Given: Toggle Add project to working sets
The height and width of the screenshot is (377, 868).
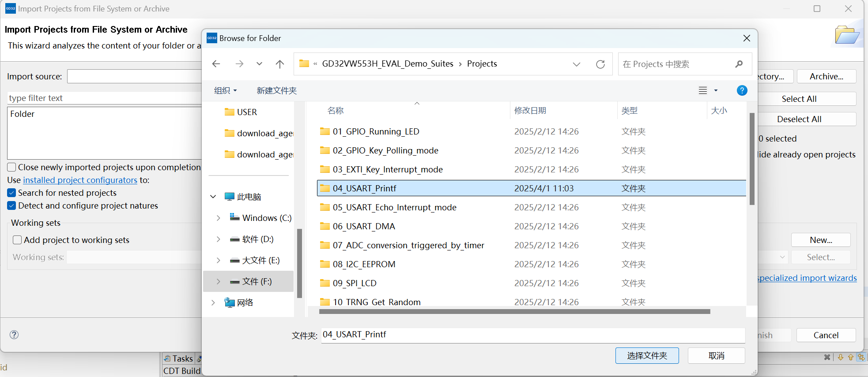Looking at the screenshot, I should point(17,240).
